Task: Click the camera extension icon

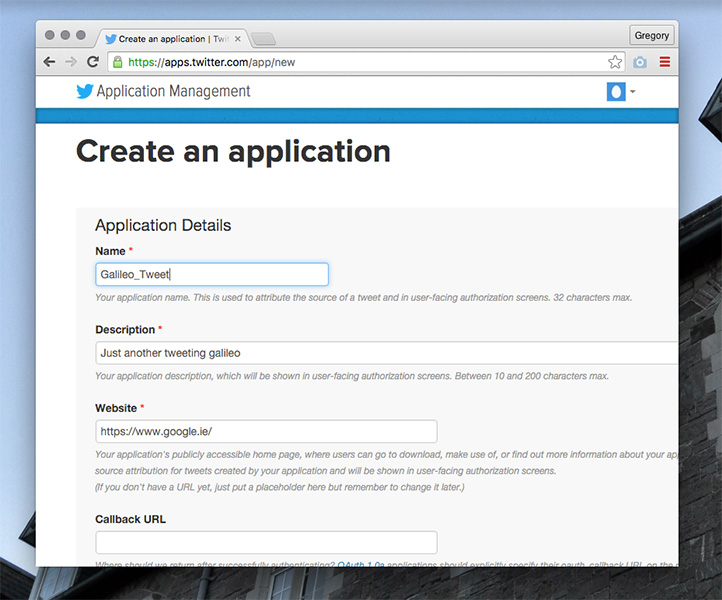Action: pos(640,62)
